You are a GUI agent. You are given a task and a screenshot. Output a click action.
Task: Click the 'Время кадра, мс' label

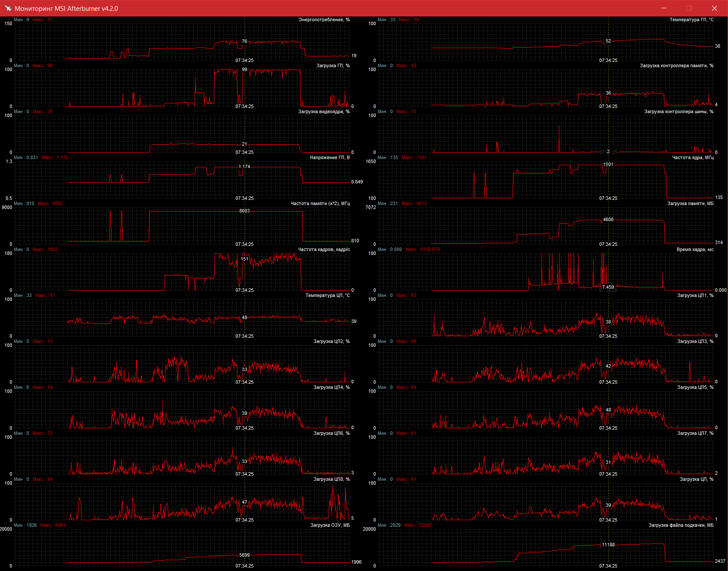click(x=695, y=250)
